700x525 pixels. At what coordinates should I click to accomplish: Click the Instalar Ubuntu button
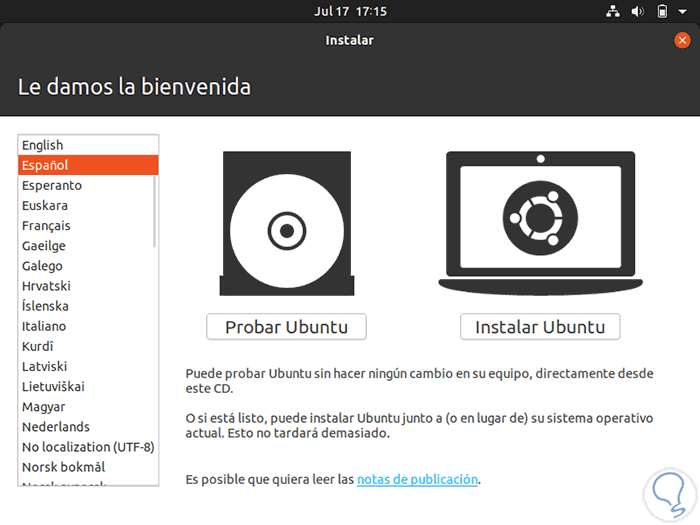[540, 327]
